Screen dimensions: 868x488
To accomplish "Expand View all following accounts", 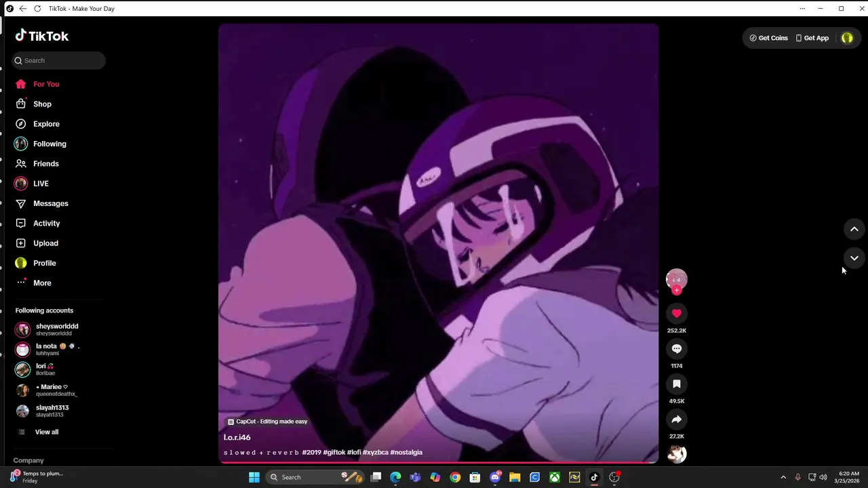I will tap(47, 432).
